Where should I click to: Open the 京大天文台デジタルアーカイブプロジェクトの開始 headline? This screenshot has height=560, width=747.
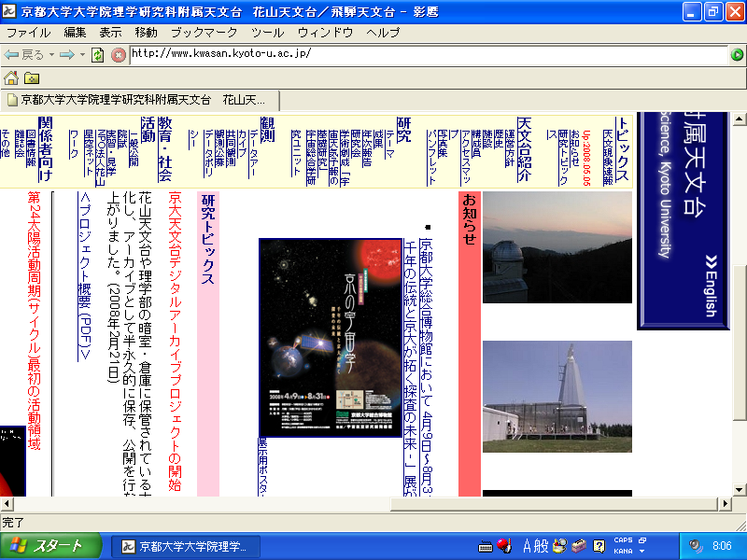tap(175, 341)
